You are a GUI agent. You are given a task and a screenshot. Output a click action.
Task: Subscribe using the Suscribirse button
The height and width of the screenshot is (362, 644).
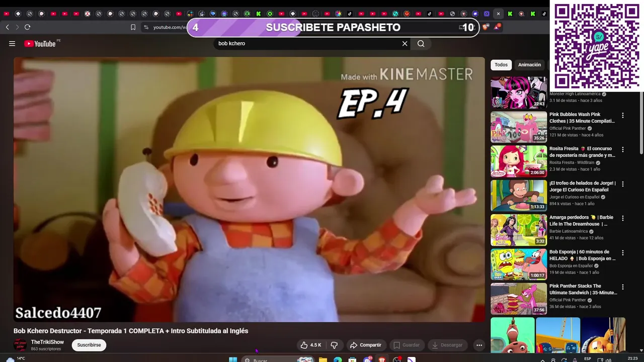[89, 345]
